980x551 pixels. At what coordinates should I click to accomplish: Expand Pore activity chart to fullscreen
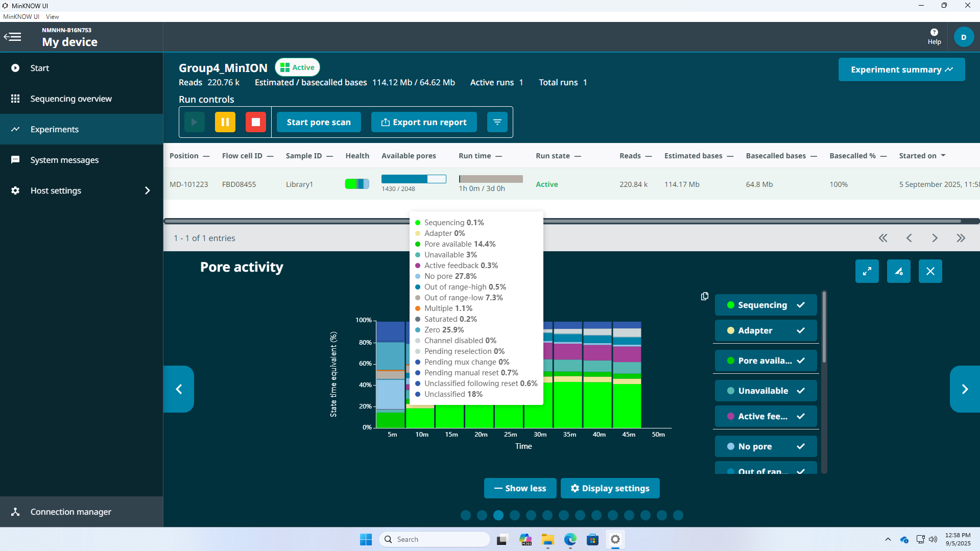867,271
